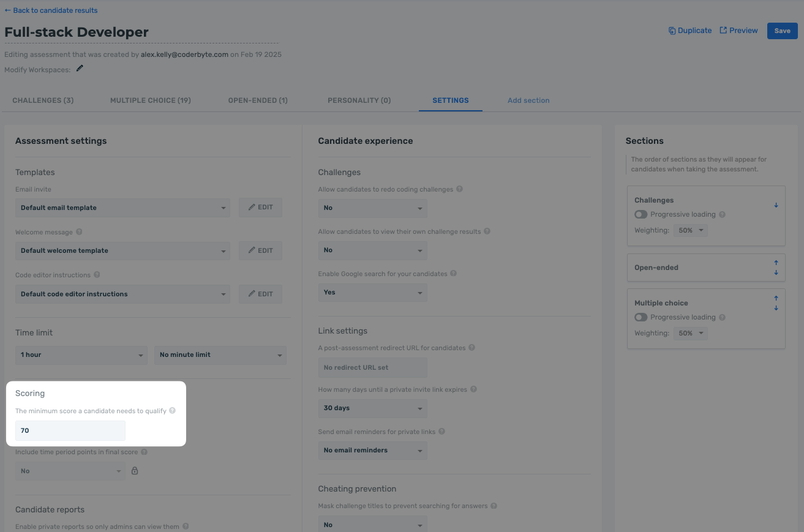Open the Challenges (3) tab

coord(43,100)
